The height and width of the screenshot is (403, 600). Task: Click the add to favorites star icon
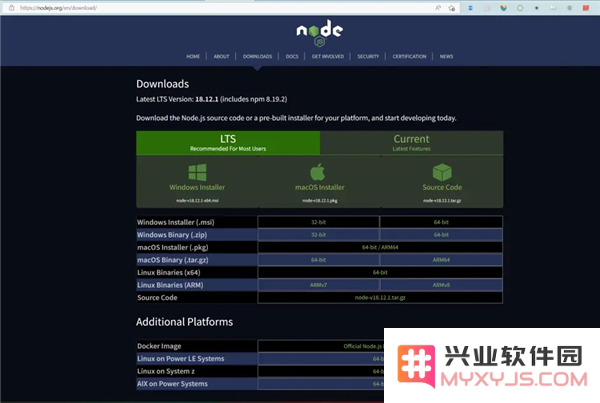click(452, 8)
